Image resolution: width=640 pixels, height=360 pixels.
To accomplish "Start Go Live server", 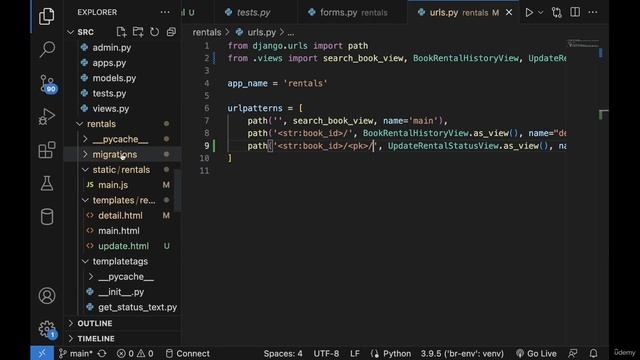I will click(x=536, y=353).
